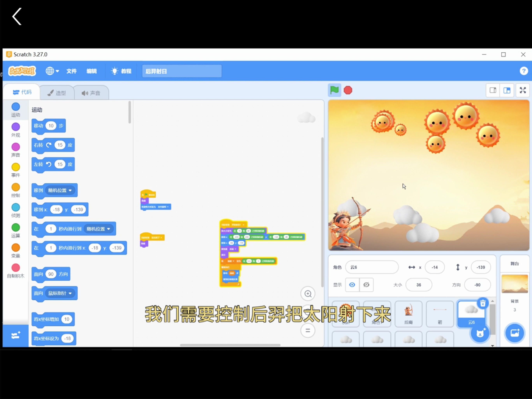Switch to large stage layout
This screenshot has height=399, width=532.
[507, 90]
